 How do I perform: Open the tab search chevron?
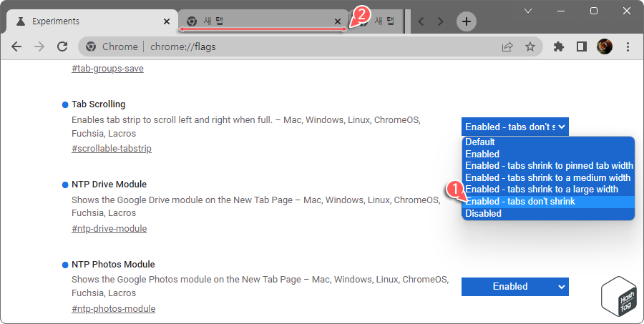point(528,11)
